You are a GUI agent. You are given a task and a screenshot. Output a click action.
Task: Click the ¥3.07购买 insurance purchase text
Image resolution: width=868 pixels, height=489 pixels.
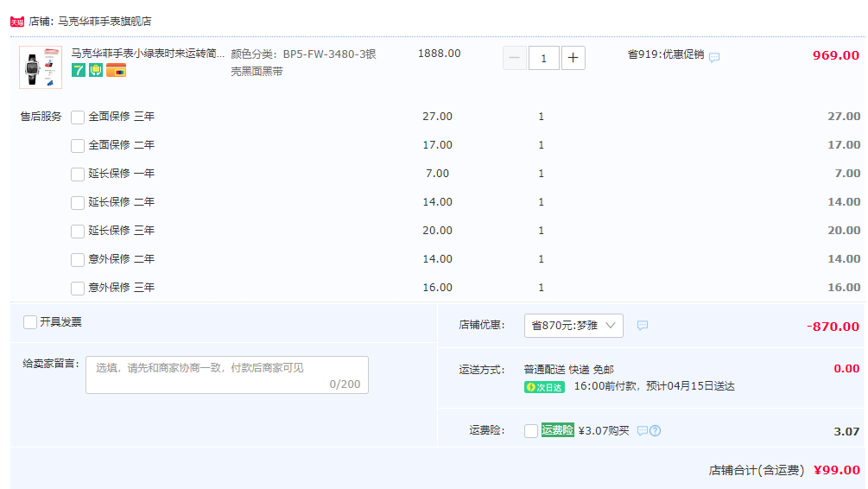click(604, 430)
